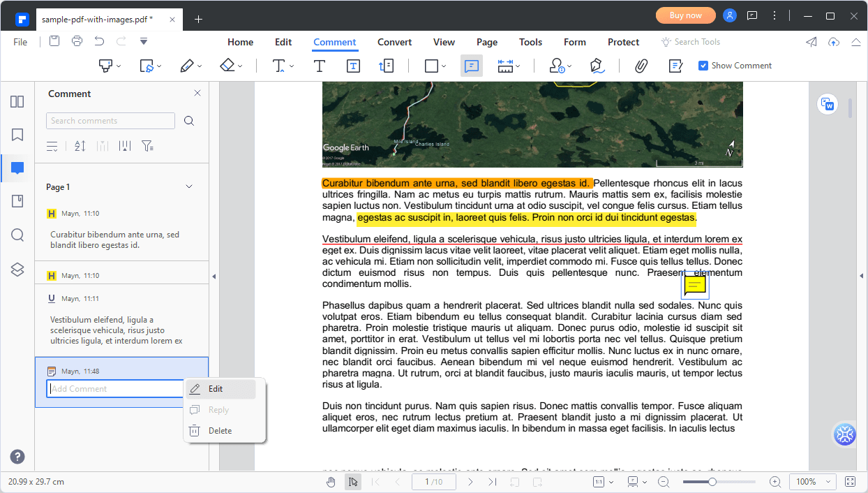Click the orange Buy now button
The width and height of the screenshot is (868, 493).
coord(685,15)
